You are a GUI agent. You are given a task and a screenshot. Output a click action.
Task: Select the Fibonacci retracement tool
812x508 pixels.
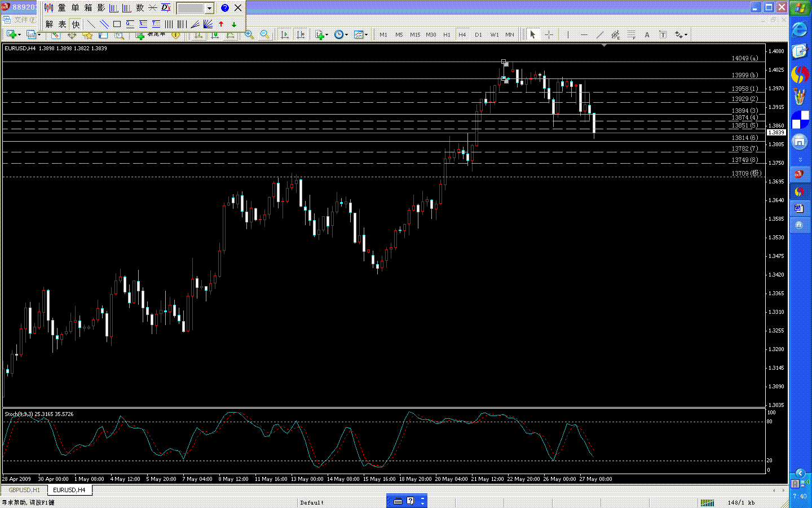[631, 35]
